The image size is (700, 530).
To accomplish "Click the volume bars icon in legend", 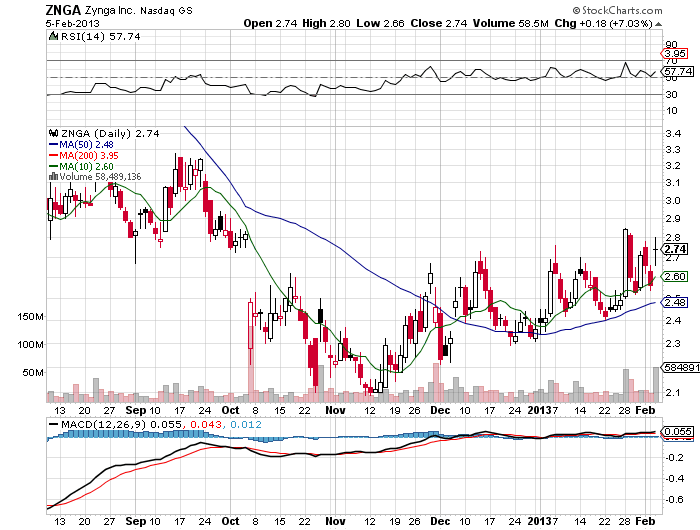I will (x=54, y=177).
